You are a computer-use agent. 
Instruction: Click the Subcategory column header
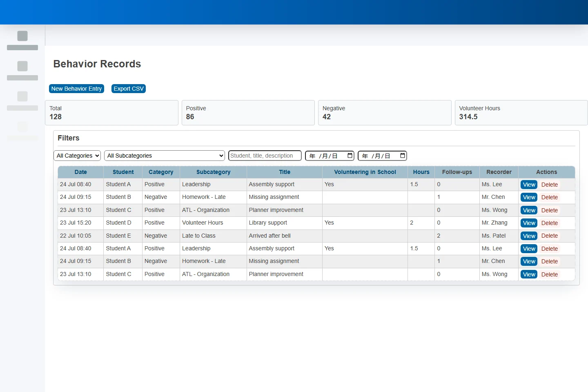point(213,172)
